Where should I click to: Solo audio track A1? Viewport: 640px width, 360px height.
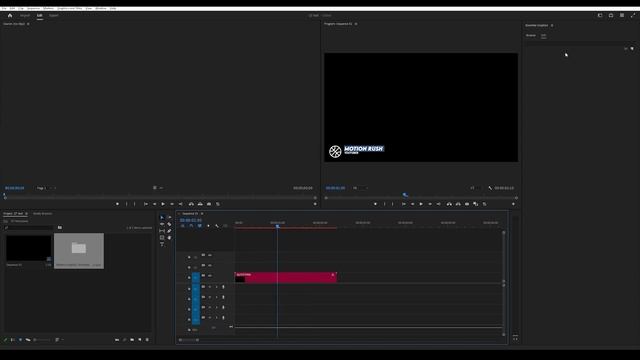[216, 287]
